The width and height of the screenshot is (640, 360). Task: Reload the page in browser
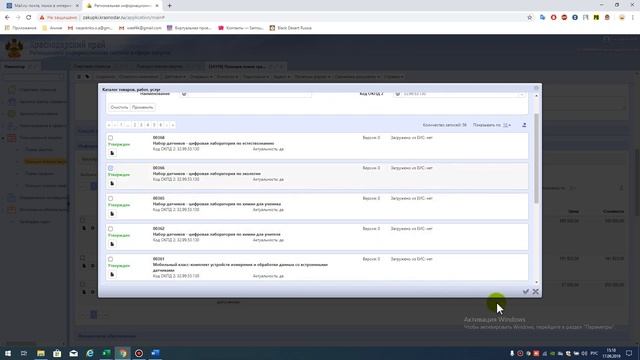tap(29, 18)
